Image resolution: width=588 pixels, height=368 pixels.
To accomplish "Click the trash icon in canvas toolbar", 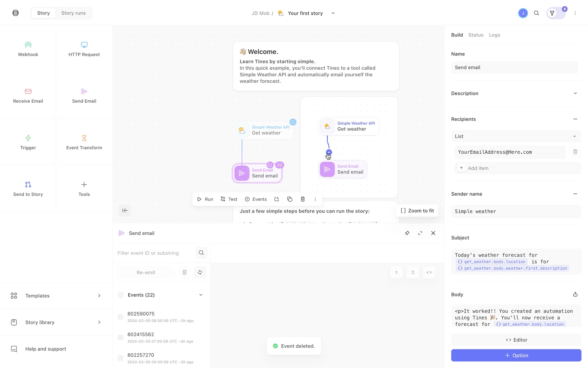I will pyautogui.click(x=303, y=199).
